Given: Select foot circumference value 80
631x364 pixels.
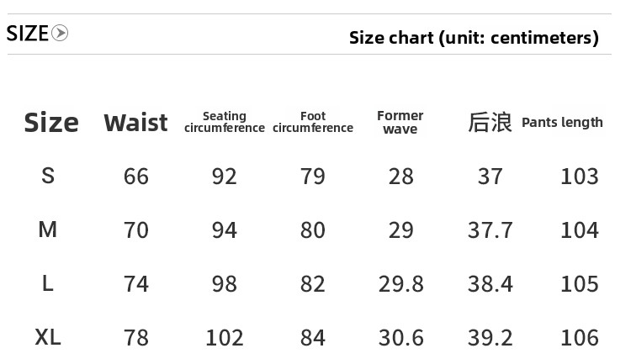Looking at the screenshot, I should coord(313,230).
